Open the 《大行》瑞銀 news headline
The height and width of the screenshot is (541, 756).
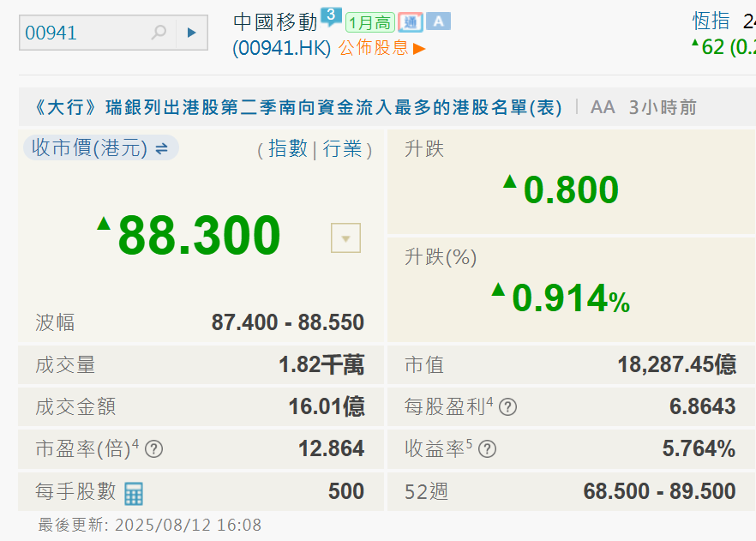click(x=297, y=107)
